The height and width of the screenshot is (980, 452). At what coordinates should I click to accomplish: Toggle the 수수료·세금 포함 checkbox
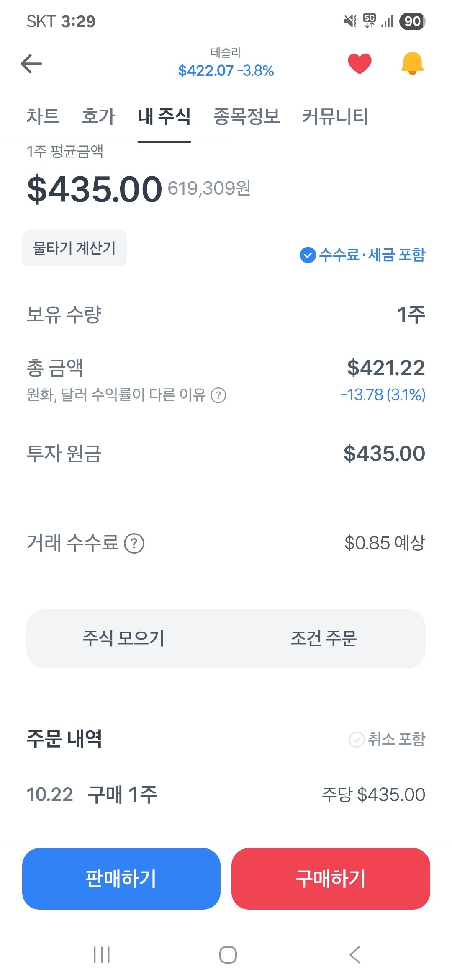pos(308,255)
